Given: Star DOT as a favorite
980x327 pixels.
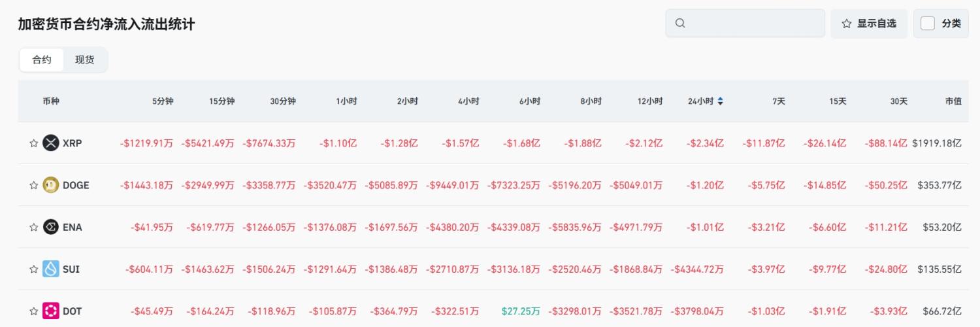Looking at the screenshot, I should point(33,311).
